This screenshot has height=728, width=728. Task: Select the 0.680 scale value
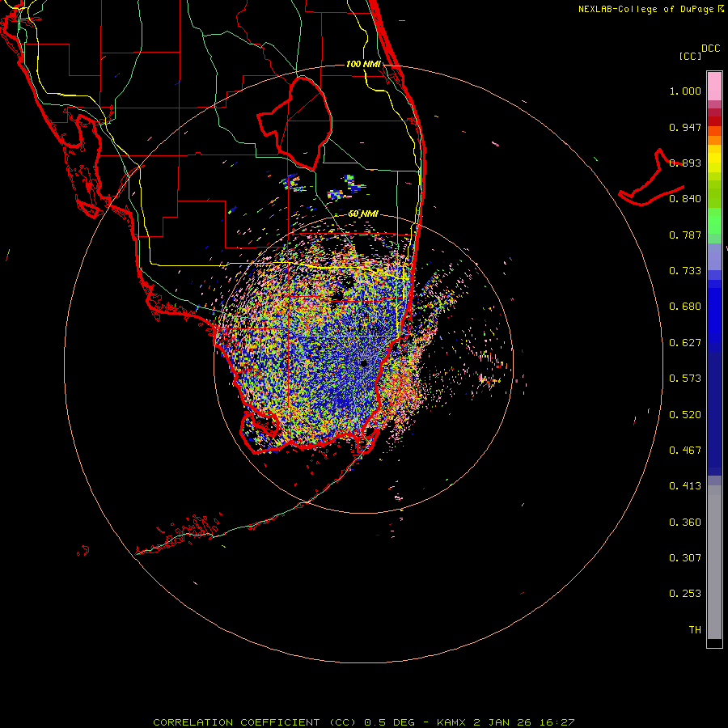tap(685, 307)
